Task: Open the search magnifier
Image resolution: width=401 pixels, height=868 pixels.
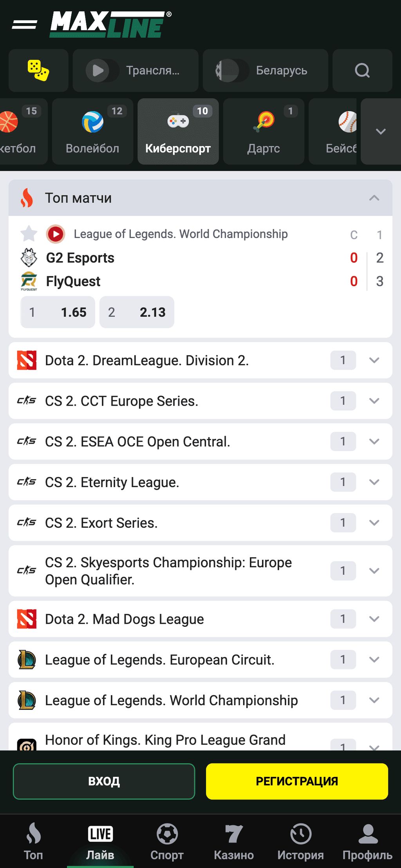Action: coord(362,70)
